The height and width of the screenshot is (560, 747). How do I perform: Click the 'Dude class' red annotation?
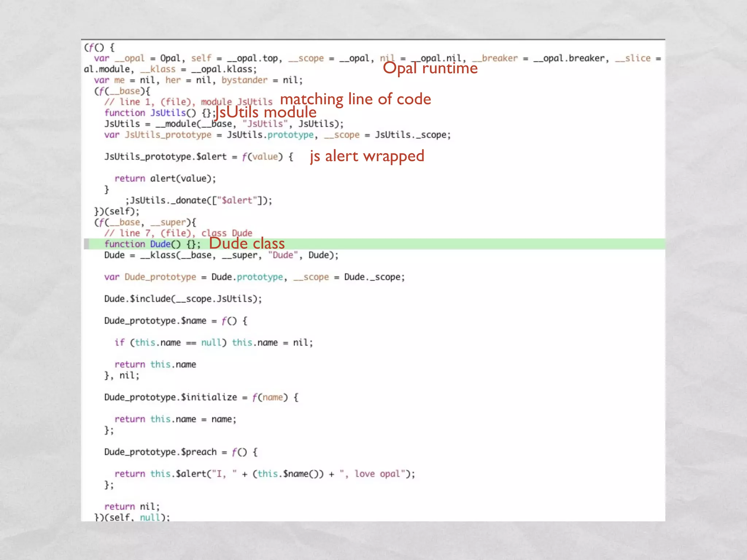247,243
